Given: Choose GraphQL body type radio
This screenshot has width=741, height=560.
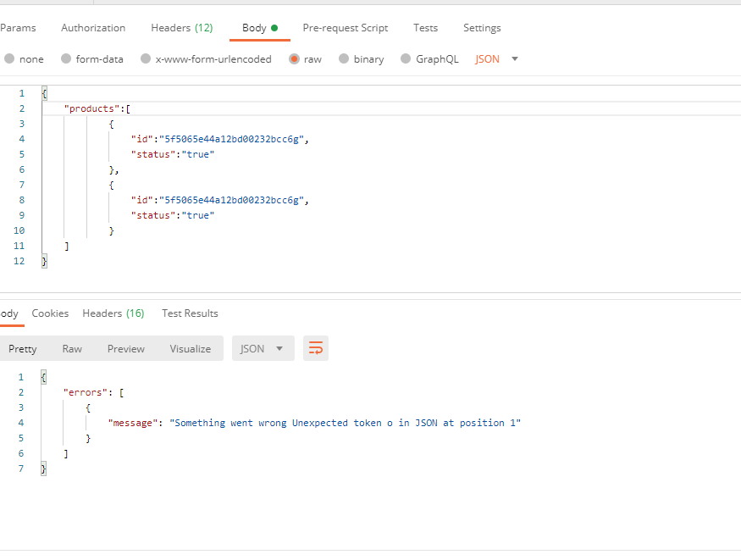Looking at the screenshot, I should pos(406,59).
